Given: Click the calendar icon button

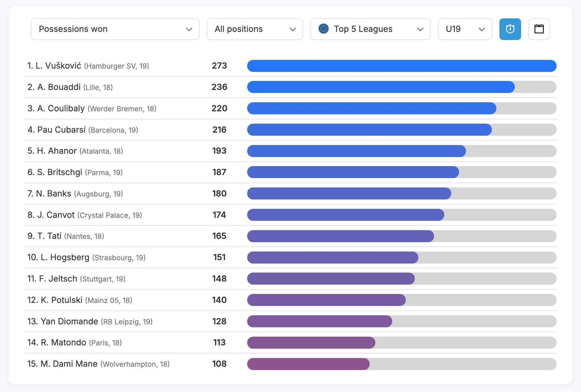Looking at the screenshot, I should point(539,29).
